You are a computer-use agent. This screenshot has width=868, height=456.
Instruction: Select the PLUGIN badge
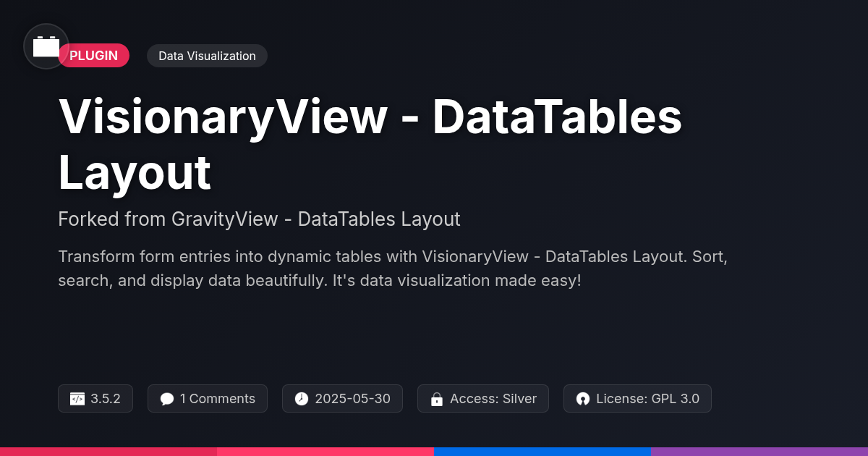click(93, 56)
